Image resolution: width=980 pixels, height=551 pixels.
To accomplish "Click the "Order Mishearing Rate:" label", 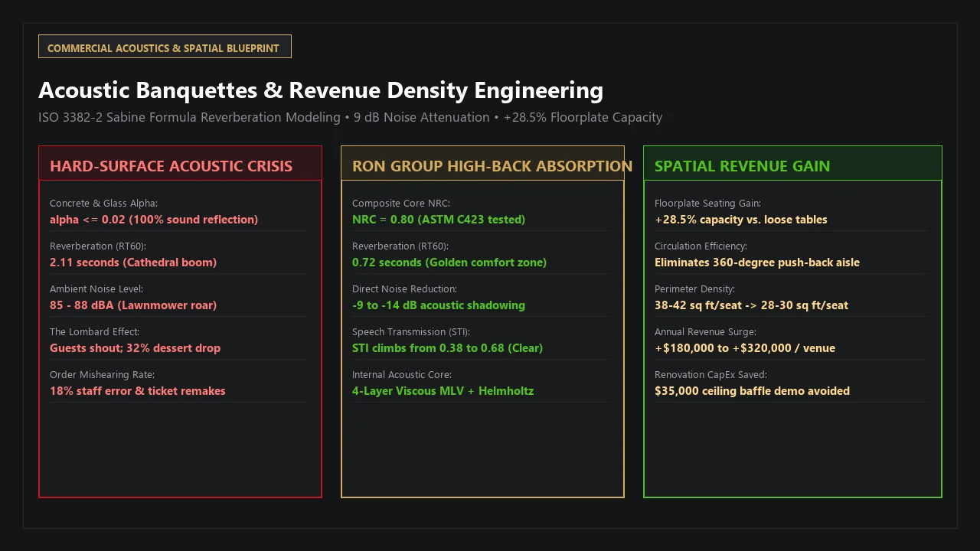I will (102, 375).
